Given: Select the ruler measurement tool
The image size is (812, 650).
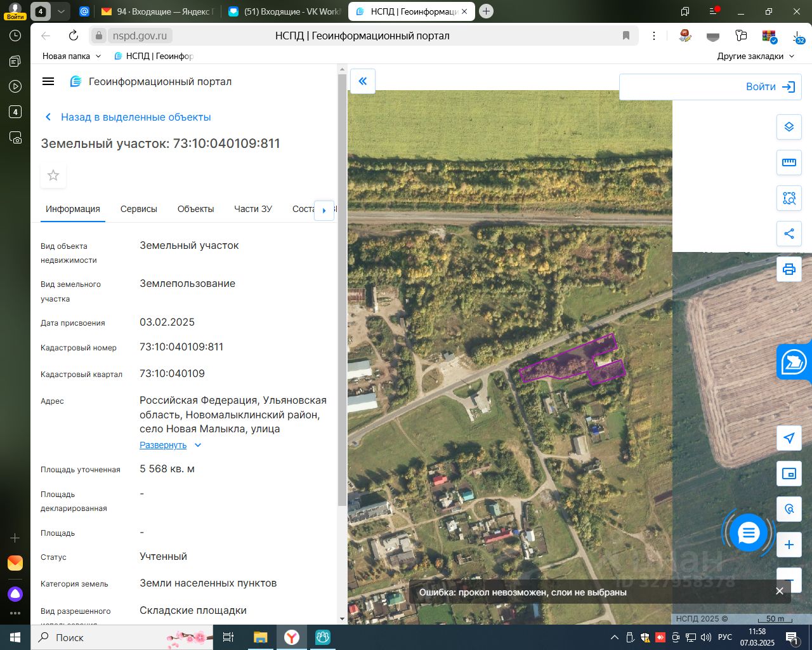Looking at the screenshot, I should point(789,162).
